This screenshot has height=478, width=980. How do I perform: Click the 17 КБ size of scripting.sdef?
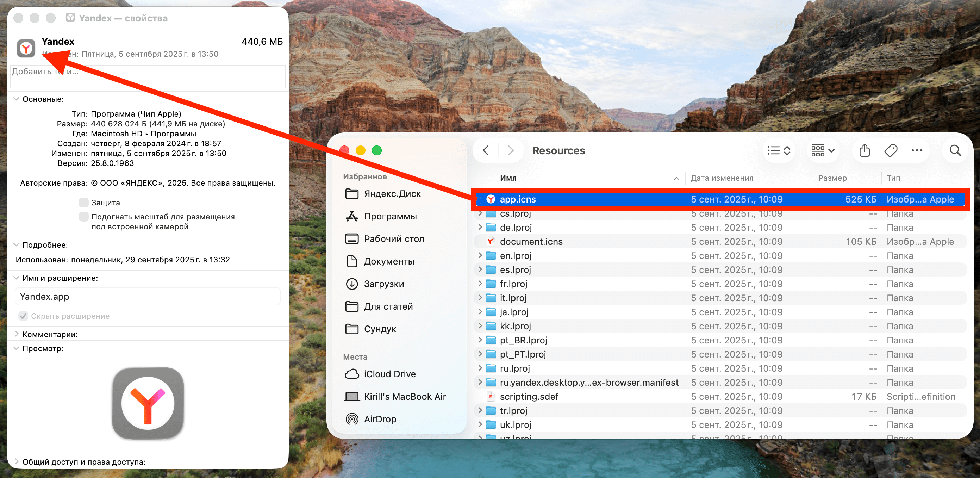863,396
